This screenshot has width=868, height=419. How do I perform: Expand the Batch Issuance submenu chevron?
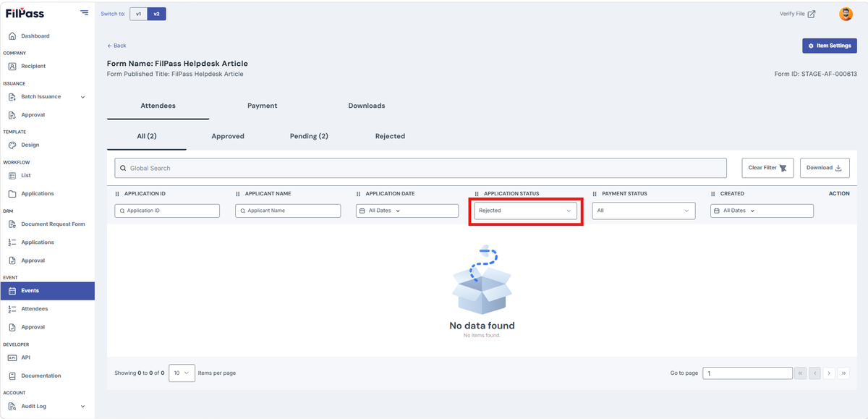(x=82, y=97)
